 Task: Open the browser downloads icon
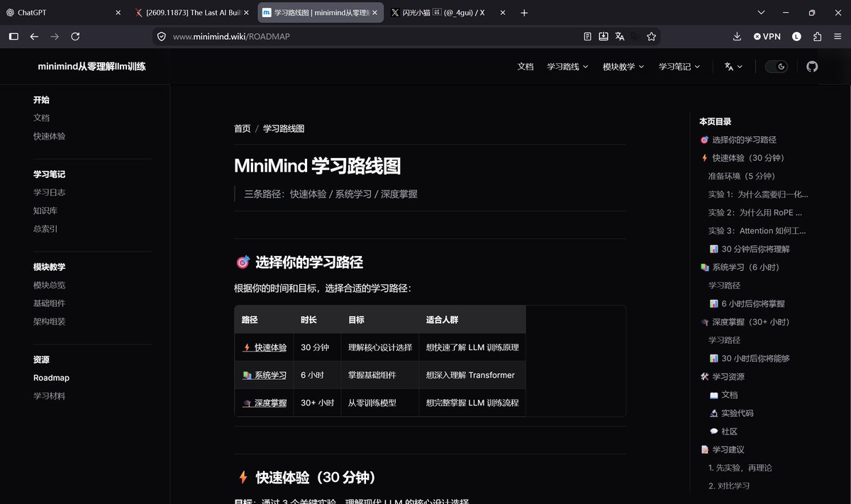(x=737, y=36)
